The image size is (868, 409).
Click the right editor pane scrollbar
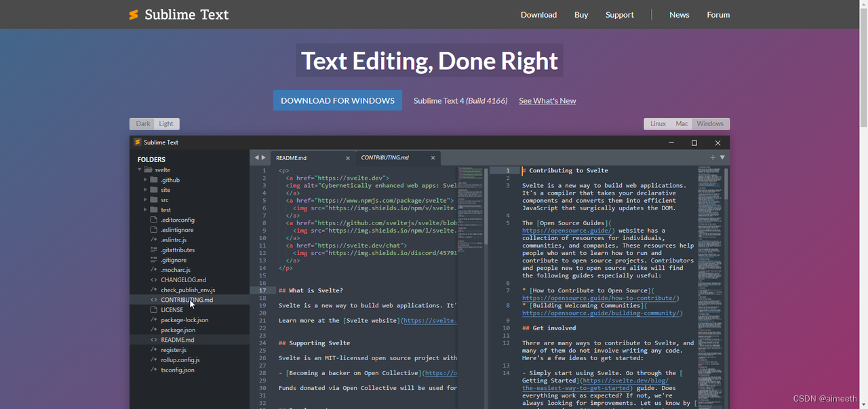(727, 183)
